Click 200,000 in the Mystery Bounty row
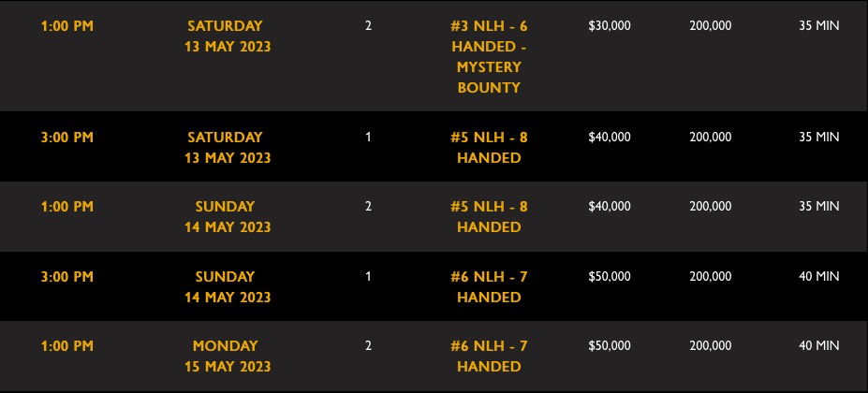 pyautogui.click(x=711, y=26)
